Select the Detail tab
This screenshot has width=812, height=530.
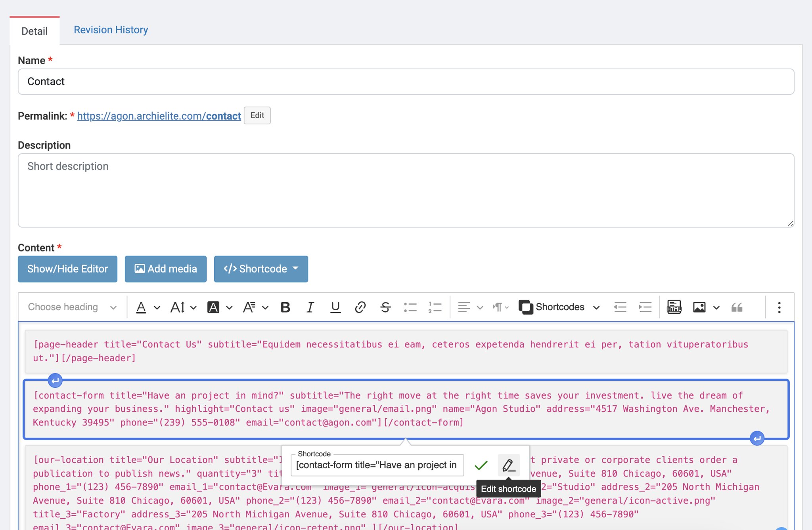[x=34, y=31]
